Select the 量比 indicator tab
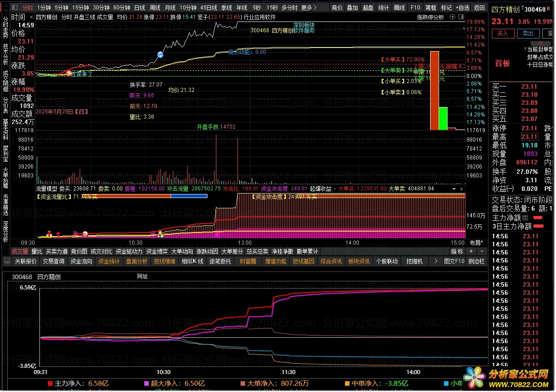The image size is (556, 392). [x=37, y=252]
